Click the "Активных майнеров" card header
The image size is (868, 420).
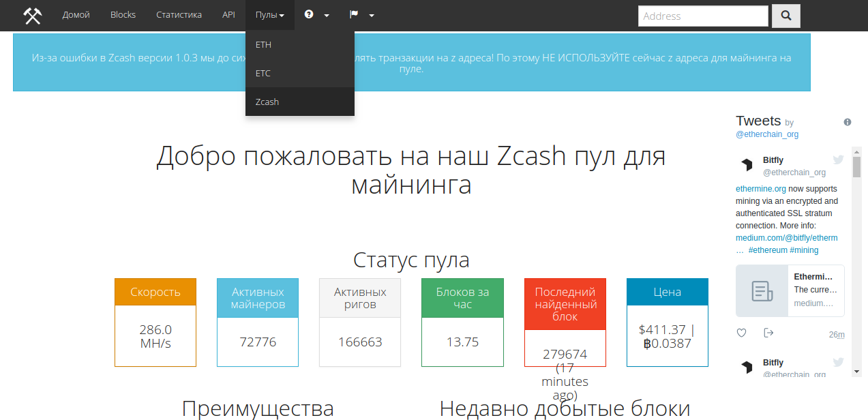258,298
